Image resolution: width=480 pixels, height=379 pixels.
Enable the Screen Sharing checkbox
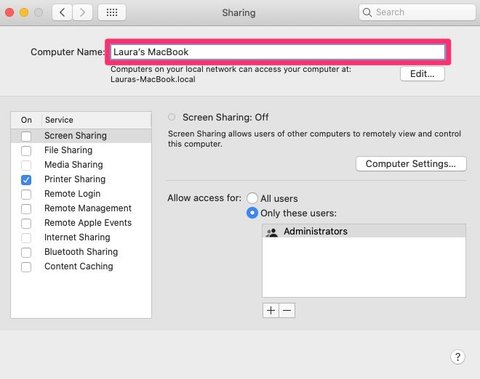coord(26,136)
